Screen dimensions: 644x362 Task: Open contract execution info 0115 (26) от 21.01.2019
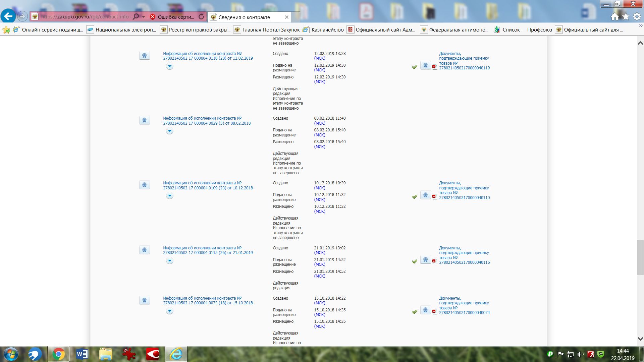pyautogui.click(x=208, y=250)
